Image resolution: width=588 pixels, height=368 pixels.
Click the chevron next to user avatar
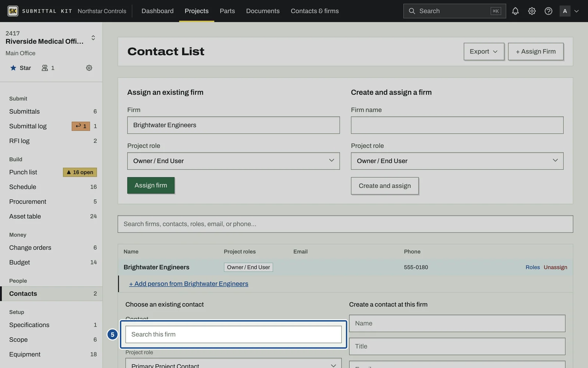(x=576, y=11)
